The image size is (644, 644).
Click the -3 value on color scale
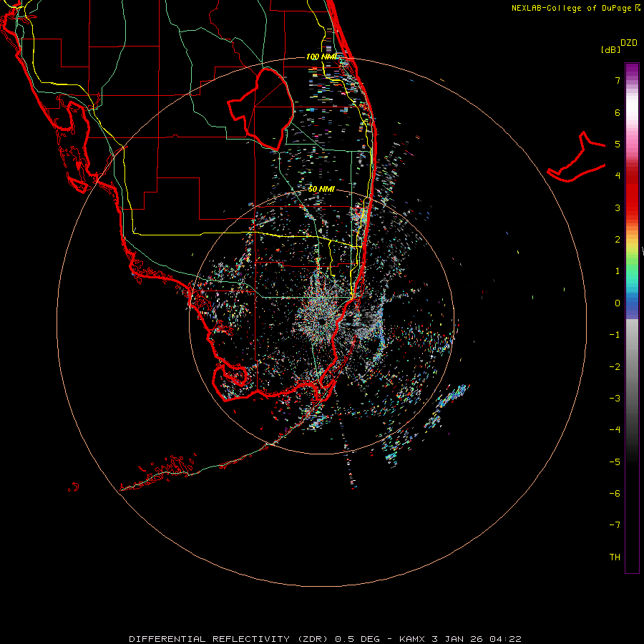pyautogui.click(x=615, y=399)
